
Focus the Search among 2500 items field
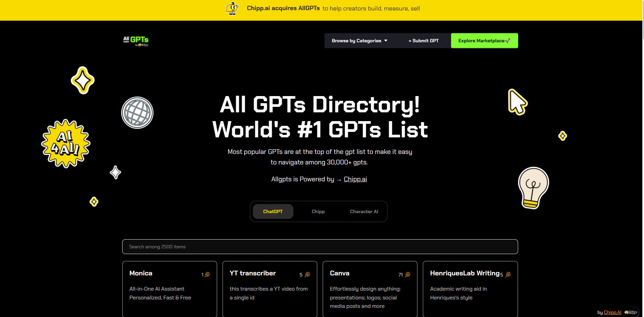click(x=320, y=247)
